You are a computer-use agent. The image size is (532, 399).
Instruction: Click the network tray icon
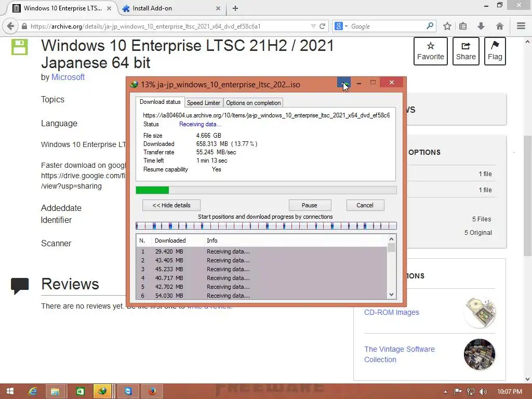pos(471,392)
